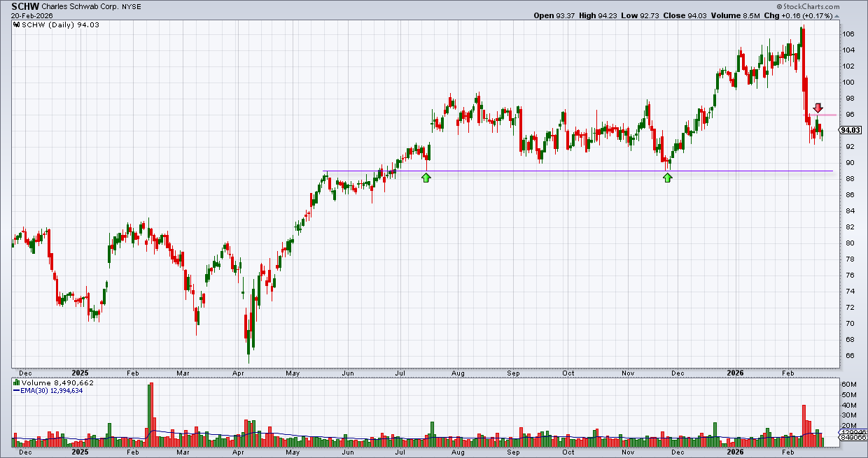Click the 50M volume axis label
This screenshot has height=458, width=868.
pyautogui.click(x=848, y=395)
